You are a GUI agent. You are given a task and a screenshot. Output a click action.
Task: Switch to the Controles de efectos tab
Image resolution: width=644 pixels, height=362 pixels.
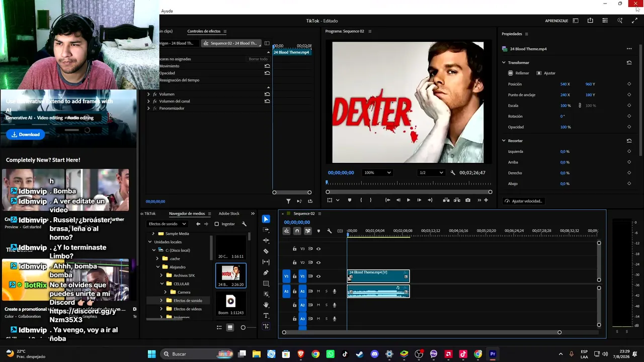204,31
